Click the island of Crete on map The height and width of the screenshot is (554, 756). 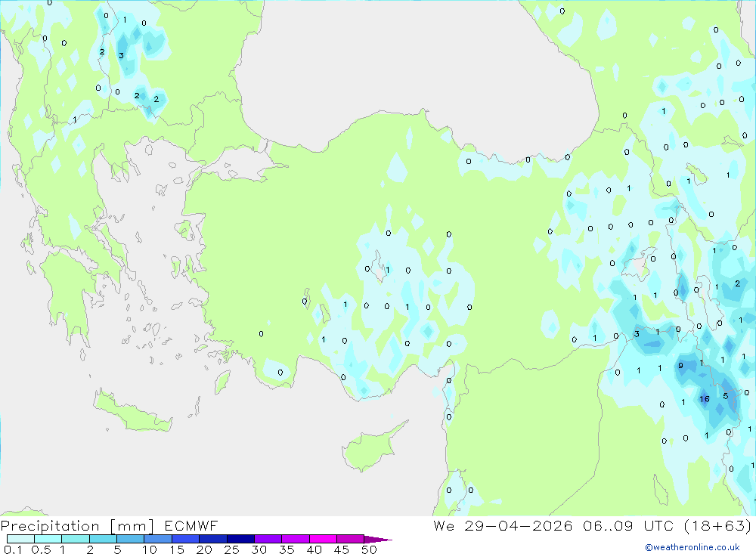point(132,411)
